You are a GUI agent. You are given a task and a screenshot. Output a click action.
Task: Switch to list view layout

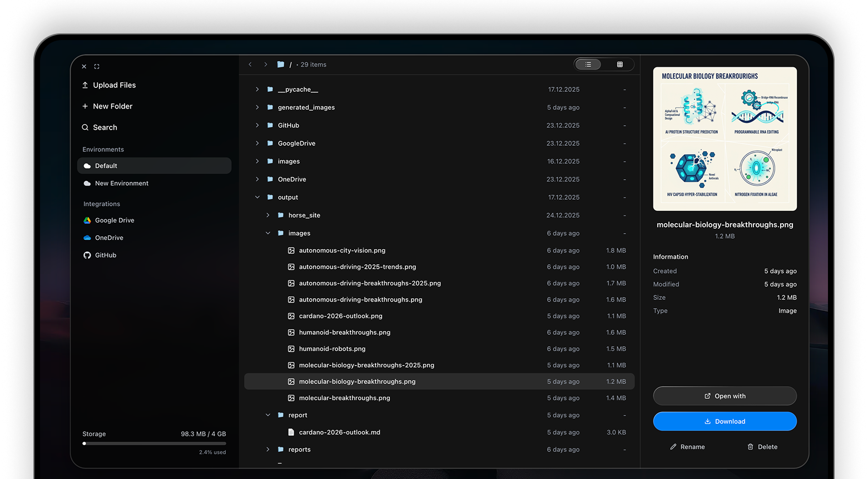588,65
